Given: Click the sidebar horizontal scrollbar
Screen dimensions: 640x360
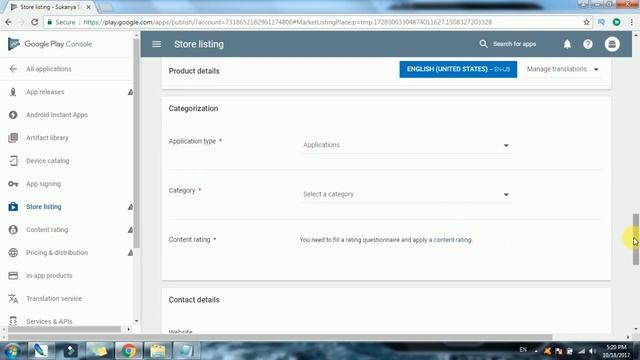Looking at the screenshot, I should (64, 329).
